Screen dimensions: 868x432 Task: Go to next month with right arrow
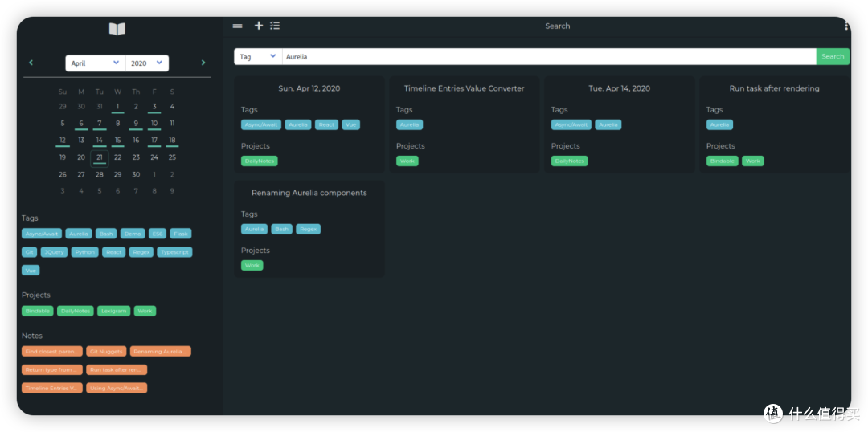[203, 63]
